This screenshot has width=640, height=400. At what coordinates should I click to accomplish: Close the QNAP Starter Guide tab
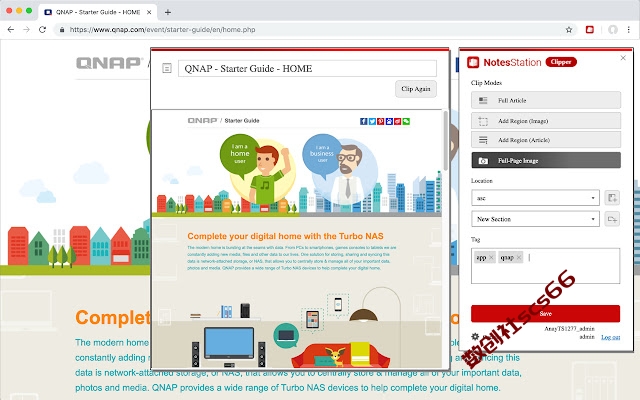pyautogui.click(x=149, y=12)
